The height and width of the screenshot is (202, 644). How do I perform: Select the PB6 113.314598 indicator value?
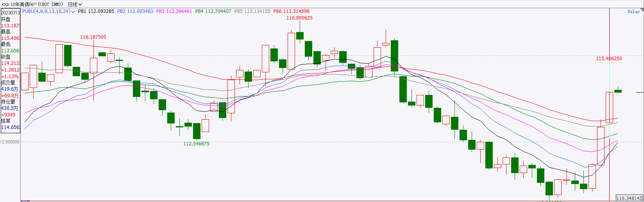pyautogui.click(x=292, y=11)
